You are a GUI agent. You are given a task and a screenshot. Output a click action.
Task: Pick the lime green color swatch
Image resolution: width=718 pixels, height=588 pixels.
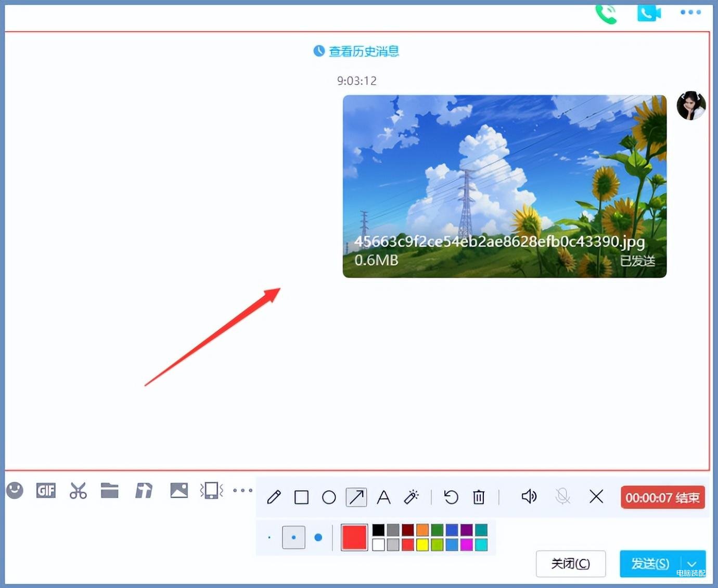438,545
